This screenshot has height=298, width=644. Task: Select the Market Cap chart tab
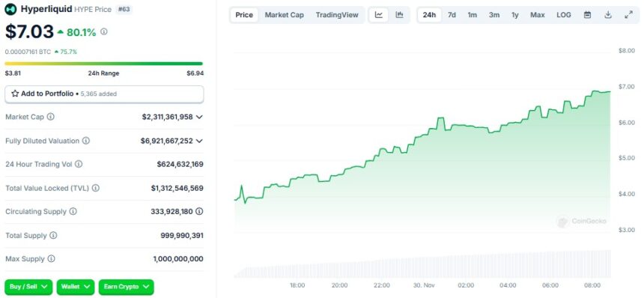pyautogui.click(x=285, y=15)
